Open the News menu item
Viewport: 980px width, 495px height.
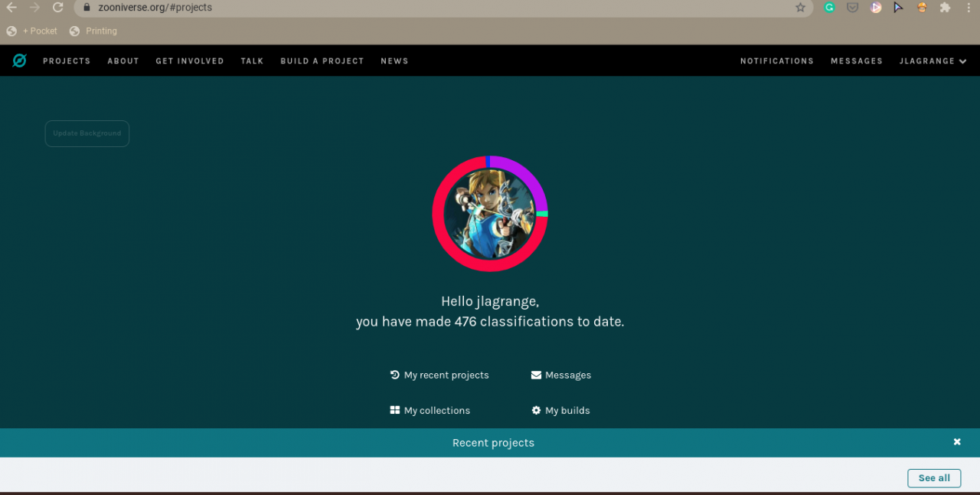(x=394, y=61)
